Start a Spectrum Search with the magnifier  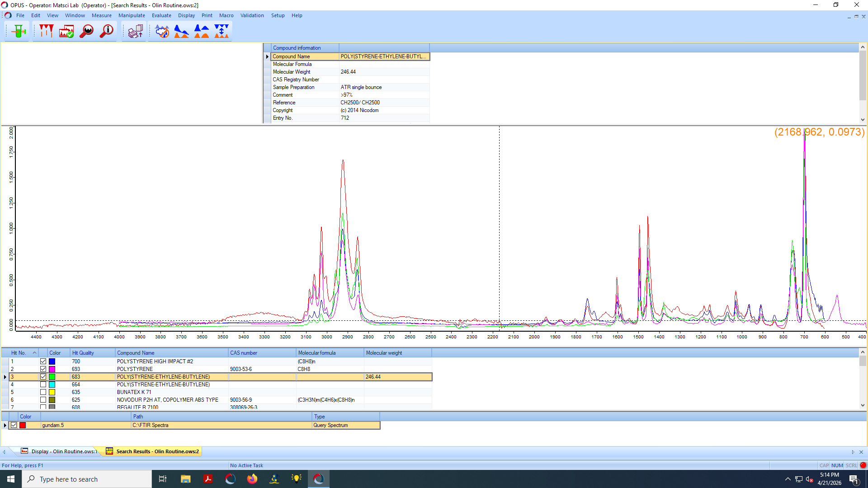[86, 31]
